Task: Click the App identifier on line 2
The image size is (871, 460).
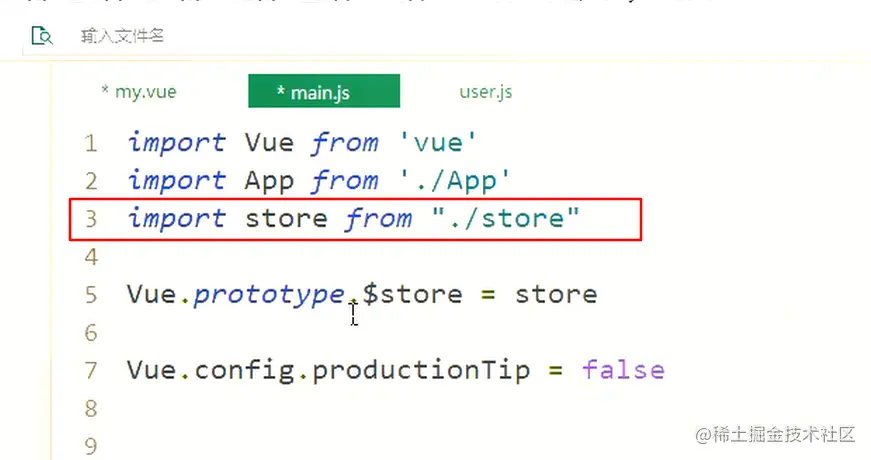Action: [x=269, y=181]
